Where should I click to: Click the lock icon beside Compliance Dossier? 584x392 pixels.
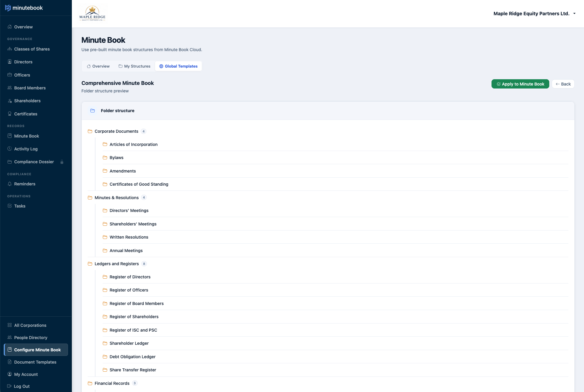62,162
